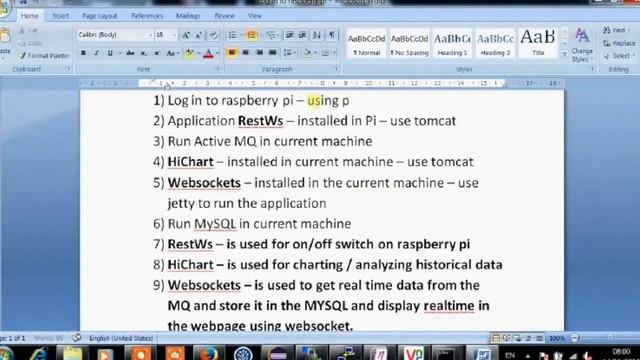Toggle underline formatting
The height and width of the screenshot is (360, 640).
tap(110, 53)
